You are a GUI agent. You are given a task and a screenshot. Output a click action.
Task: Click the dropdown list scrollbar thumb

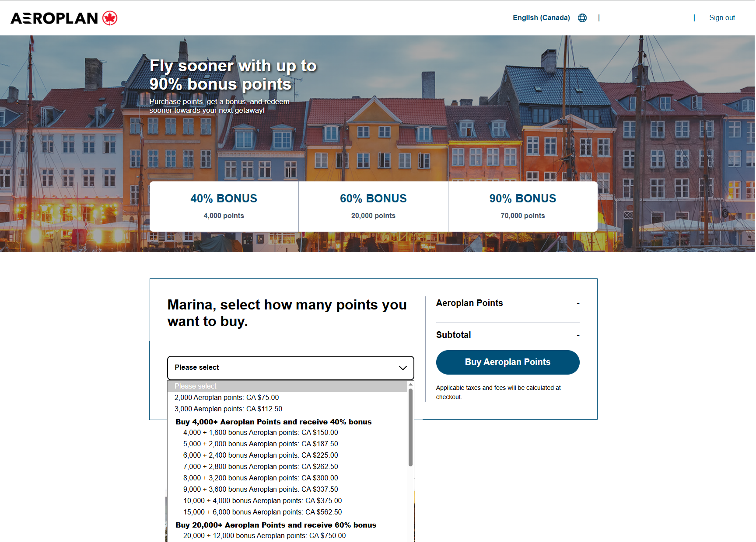click(x=410, y=427)
